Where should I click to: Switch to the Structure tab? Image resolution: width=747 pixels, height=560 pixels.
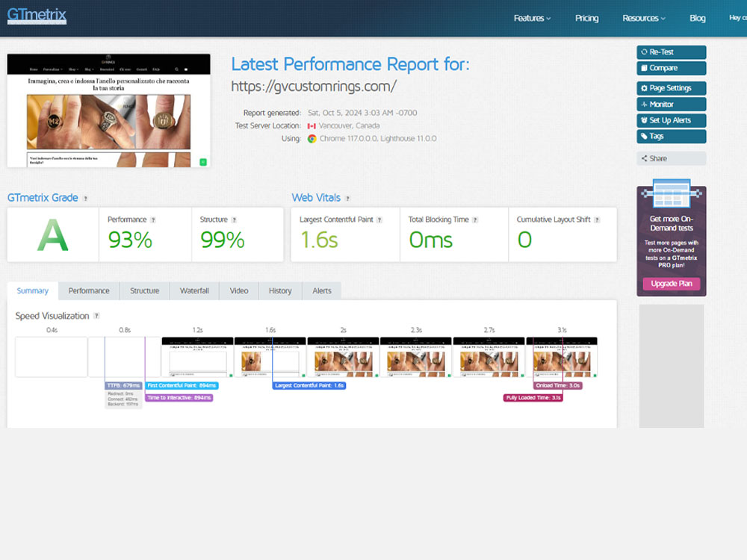click(144, 291)
